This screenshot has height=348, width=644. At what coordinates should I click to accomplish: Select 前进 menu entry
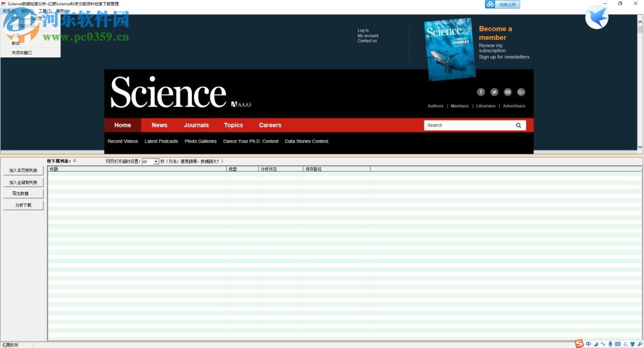click(15, 43)
